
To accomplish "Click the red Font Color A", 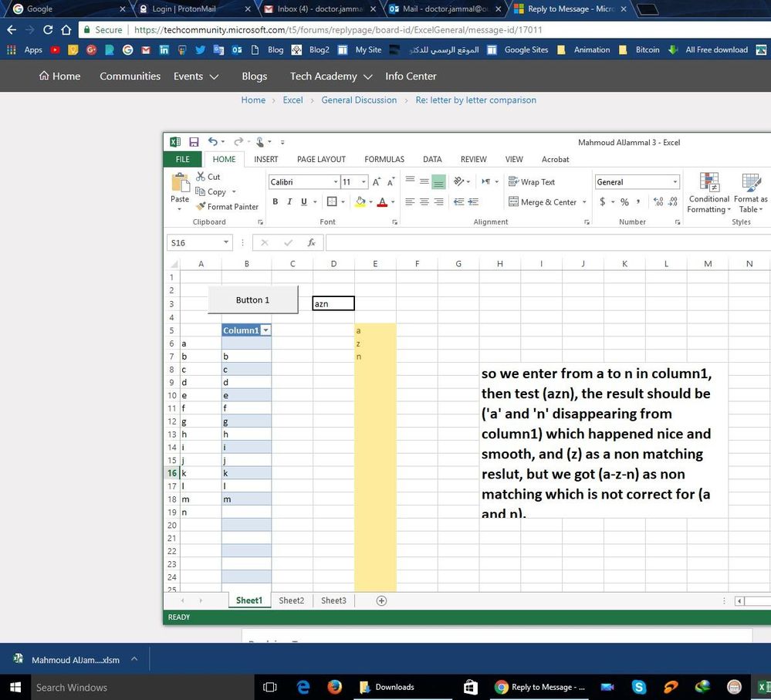I will point(382,201).
